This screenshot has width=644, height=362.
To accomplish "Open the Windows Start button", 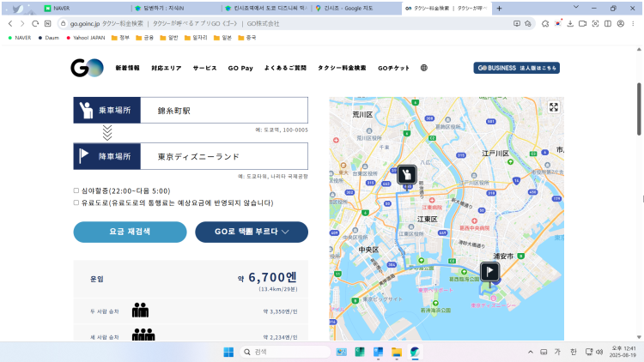I will pos(228,352).
